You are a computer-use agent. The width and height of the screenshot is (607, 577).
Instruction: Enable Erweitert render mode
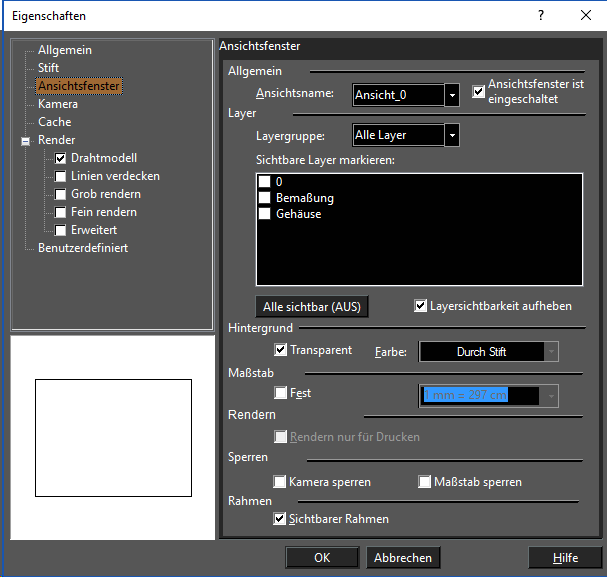60,230
